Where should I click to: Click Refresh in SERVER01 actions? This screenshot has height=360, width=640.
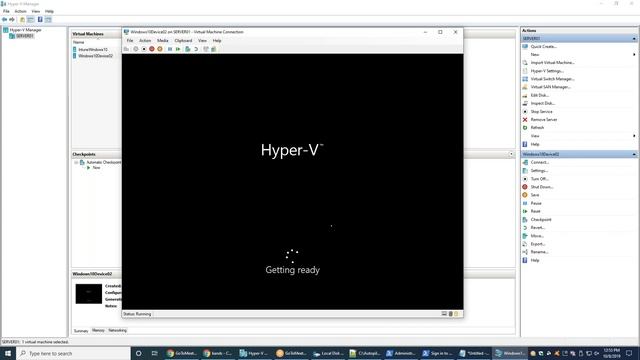(537, 128)
